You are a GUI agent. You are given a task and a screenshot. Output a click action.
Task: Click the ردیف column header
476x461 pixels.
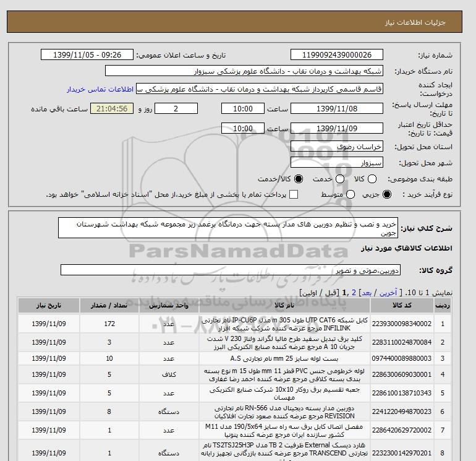[x=442, y=306]
